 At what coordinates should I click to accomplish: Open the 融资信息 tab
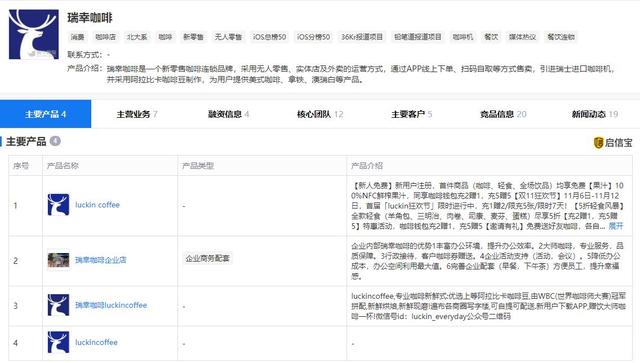coord(229,114)
